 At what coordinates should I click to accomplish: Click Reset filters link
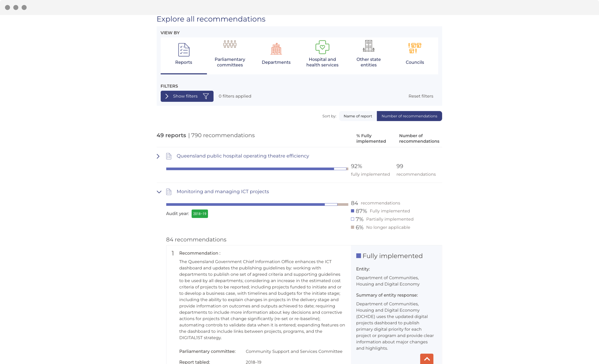(421, 96)
